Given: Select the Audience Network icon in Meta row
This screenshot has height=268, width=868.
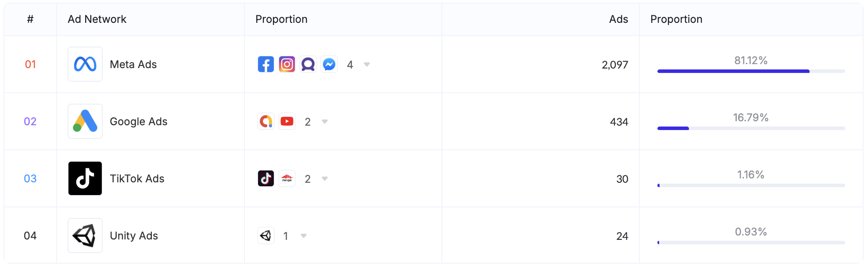Looking at the screenshot, I should point(308,64).
